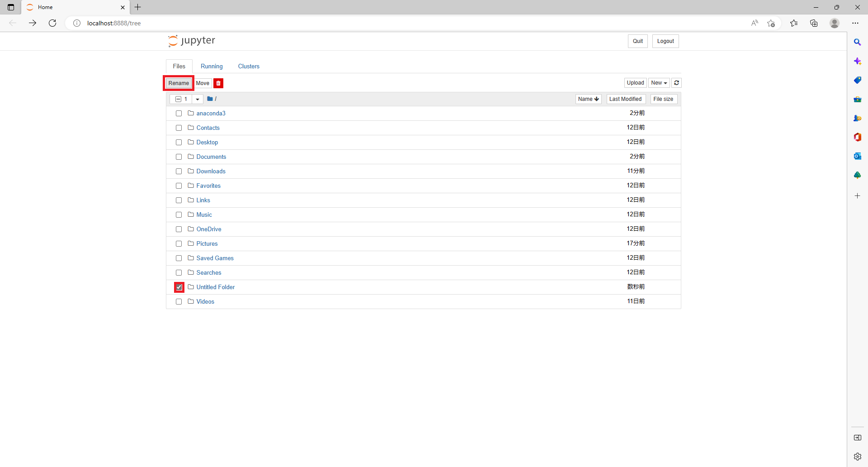Open the tab actions menu icon

(11, 7)
